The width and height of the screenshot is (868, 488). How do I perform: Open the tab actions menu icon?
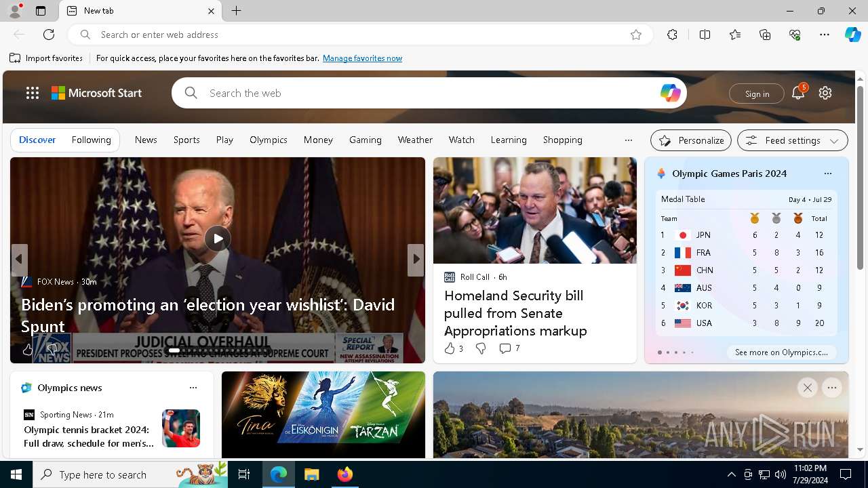pos(41,11)
